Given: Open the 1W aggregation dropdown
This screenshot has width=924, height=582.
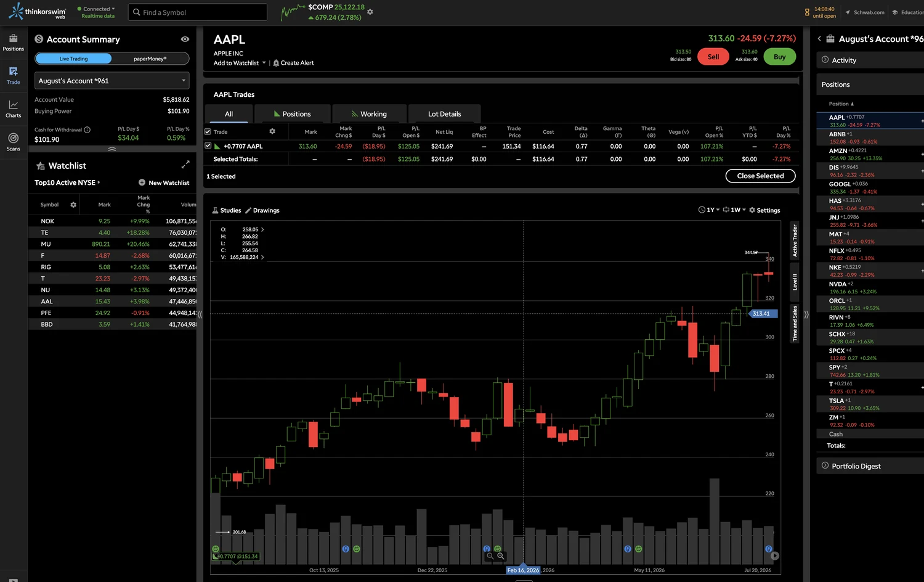Looking at the screenshot, I should click(x=734, y=210).
